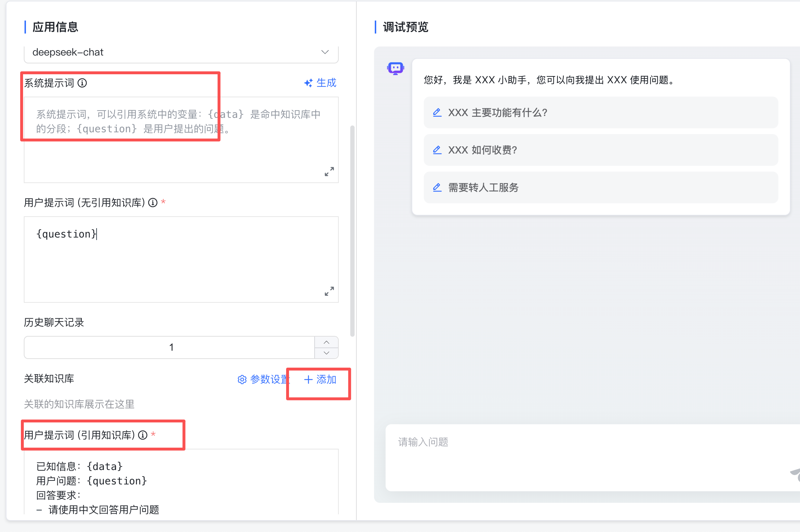Select the 需要转人工服务 suggestion
Image resolution: width=800 pixels, height=532 pixels.
[601, 187]
